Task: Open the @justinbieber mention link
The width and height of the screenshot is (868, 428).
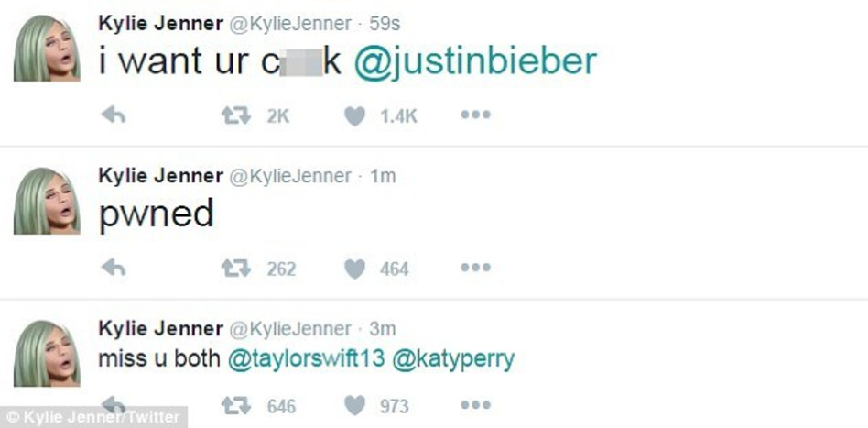Action: (x=475, y=61)
